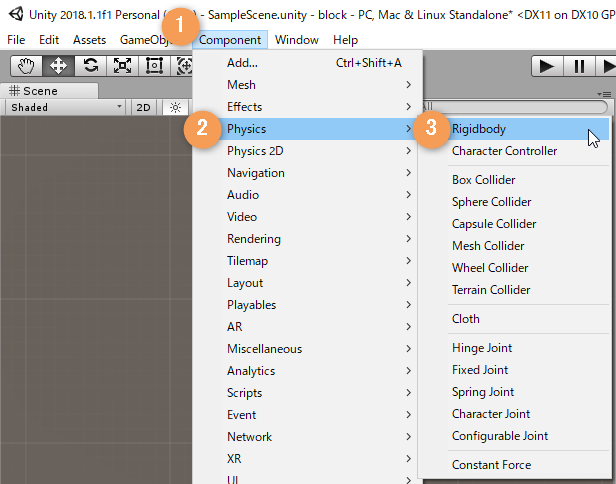Select the Hand tool
616x484 pixels.
point(26,66)
